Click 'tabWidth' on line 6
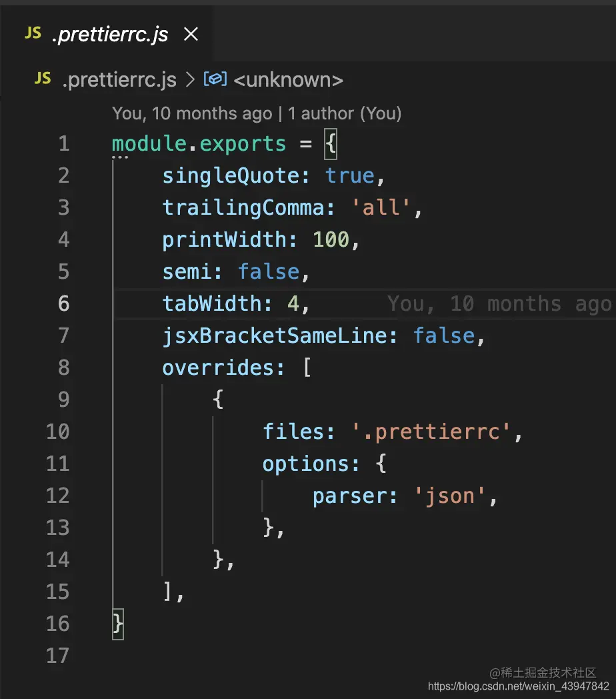Screen dimensions: 616x699 click(212, 304)
